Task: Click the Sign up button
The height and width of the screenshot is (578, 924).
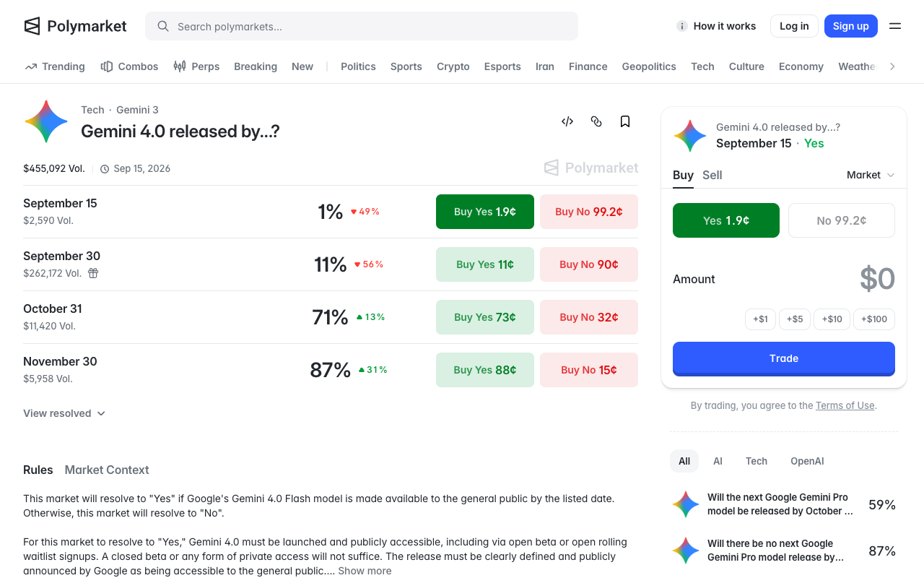Action: tap(851, 26)
